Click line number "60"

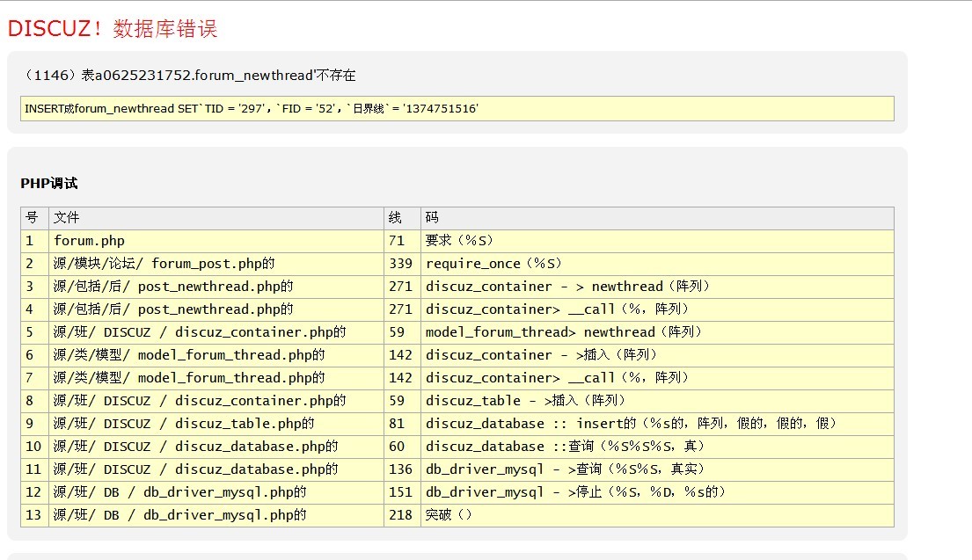[x=397, y=447]
